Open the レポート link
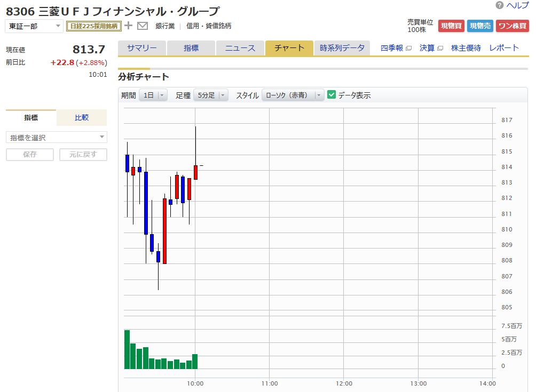This screenshot has height=392, width=536. pos(504,48)
